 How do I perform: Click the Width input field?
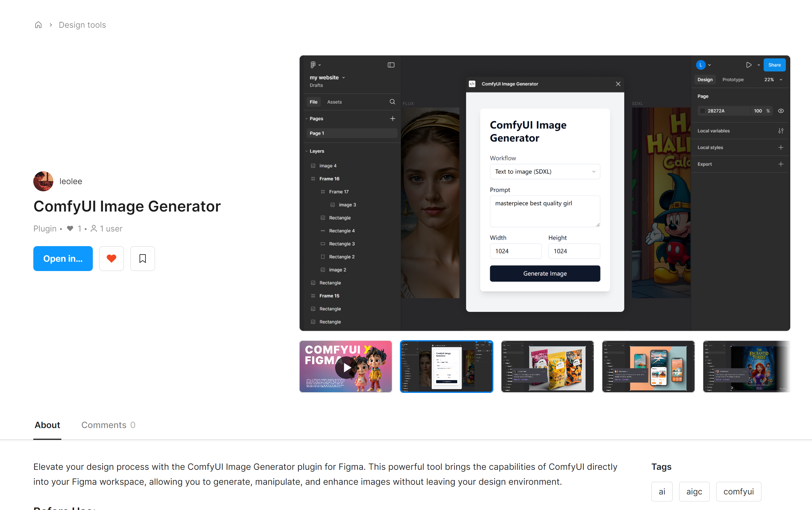click(x=515, y=251)
